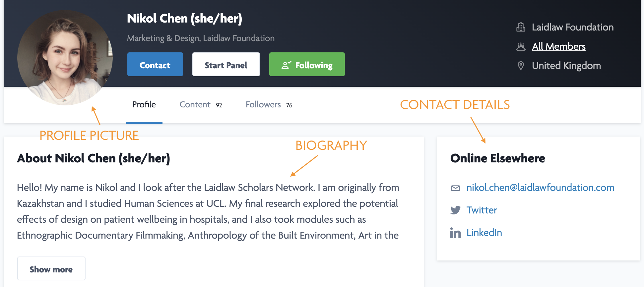The height and width of the screenshot is (287, 644).
Task: Click the All Members group icon
Action: [x=521, y=47]
